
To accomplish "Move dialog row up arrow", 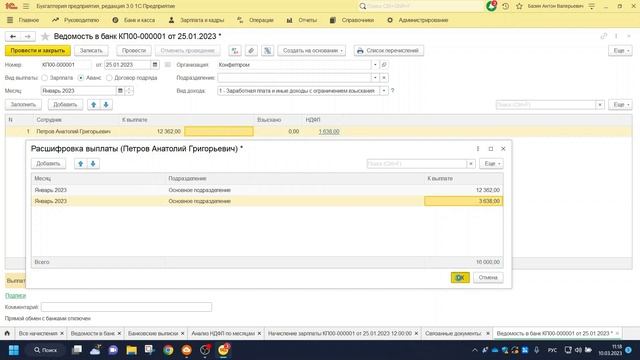I will [x=80, y=164].
